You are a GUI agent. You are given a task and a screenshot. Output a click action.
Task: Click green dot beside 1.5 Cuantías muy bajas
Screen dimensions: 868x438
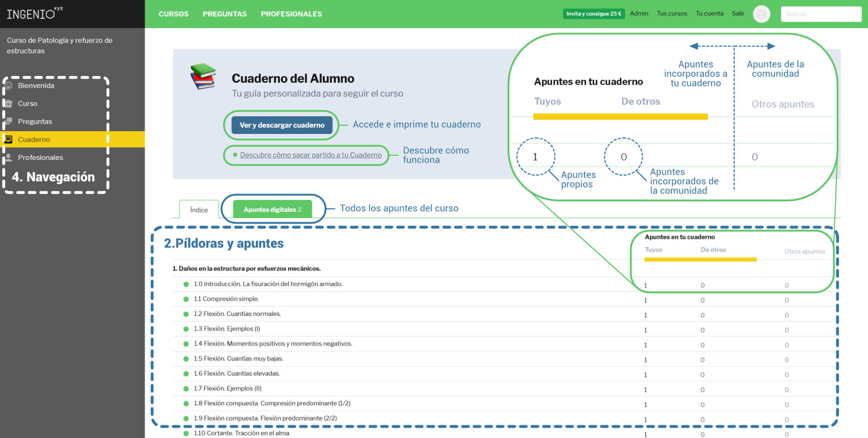tap(186, 359)
